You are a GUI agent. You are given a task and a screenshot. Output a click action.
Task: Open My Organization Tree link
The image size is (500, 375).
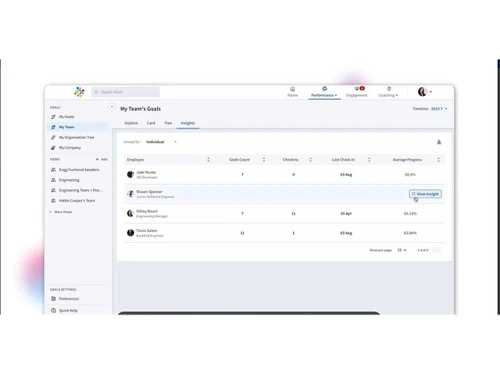click(76, 137)
